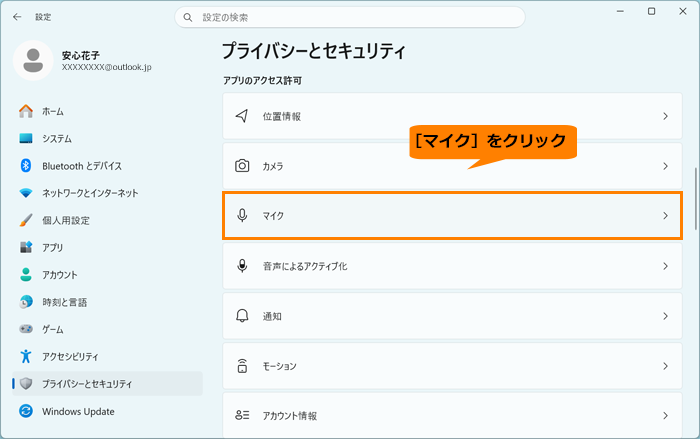Open the 位置情報 permission label
The width and height of the screenshot is (700, 439).
[x=282, y=117]
